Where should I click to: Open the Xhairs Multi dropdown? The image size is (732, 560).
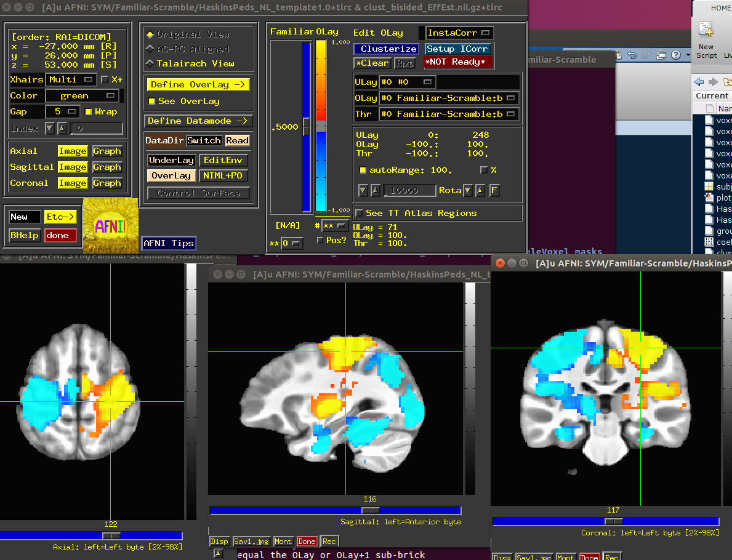click(71, 80)
